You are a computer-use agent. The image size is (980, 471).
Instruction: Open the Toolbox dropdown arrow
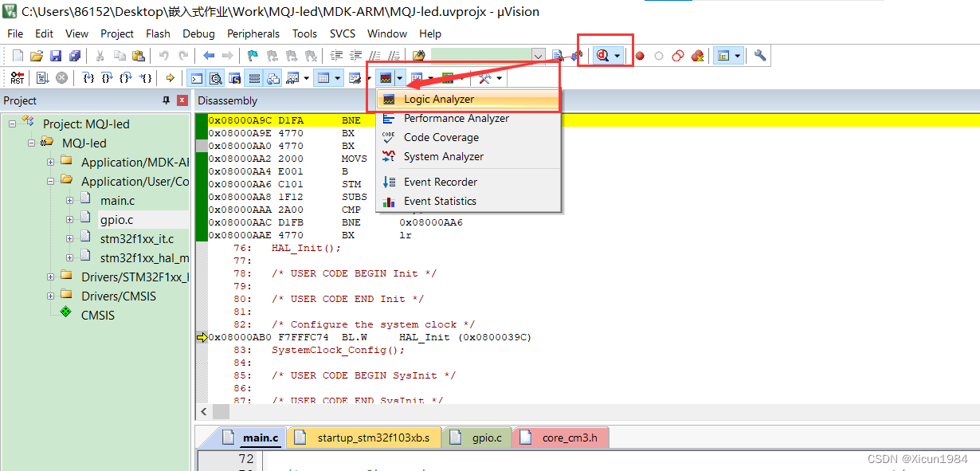click(499, 78)
